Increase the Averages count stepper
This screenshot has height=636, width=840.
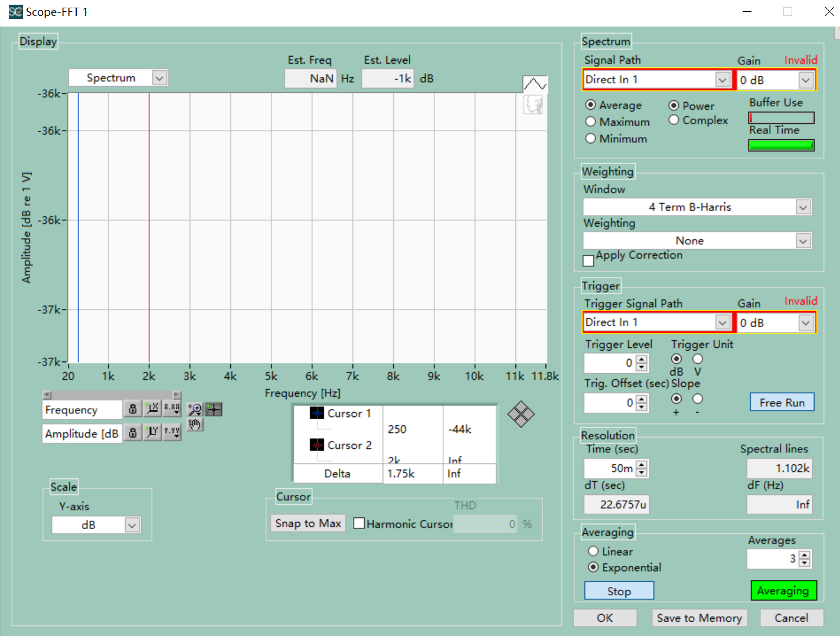tap(805, 555)
